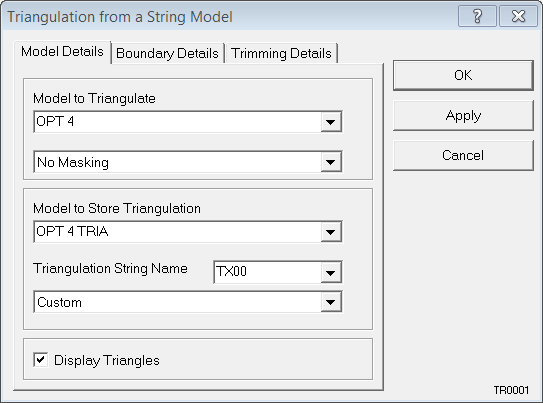Click the help question mark icon
The image size is (543, 403).
[477, 16]
